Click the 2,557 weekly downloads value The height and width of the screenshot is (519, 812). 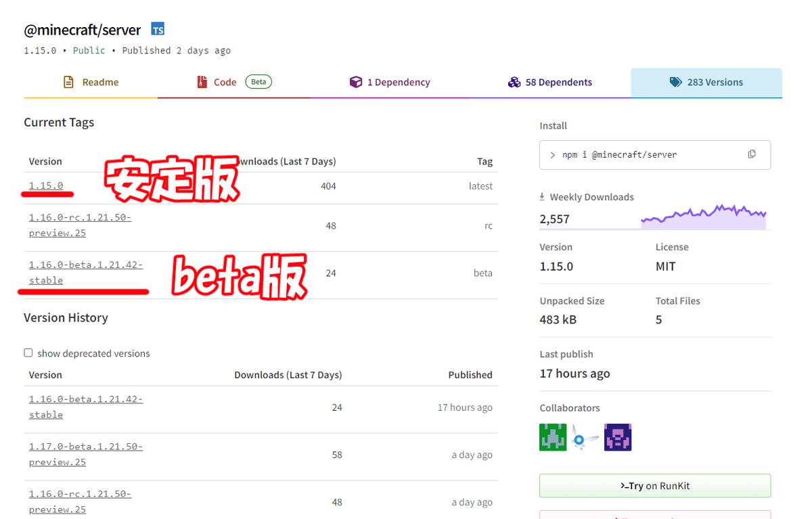(555, 219)
